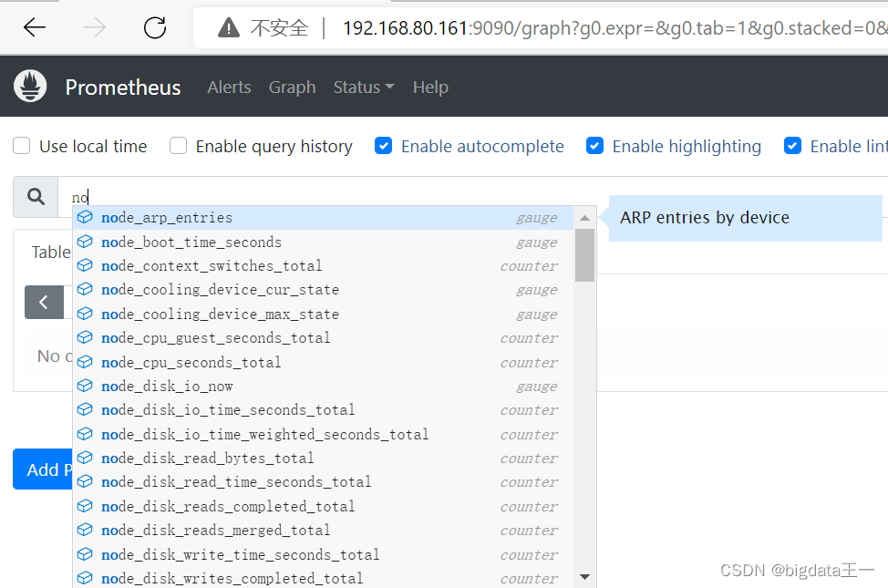Click the browser forward arrow
The image size is (888, 588).
click(95, 27)
